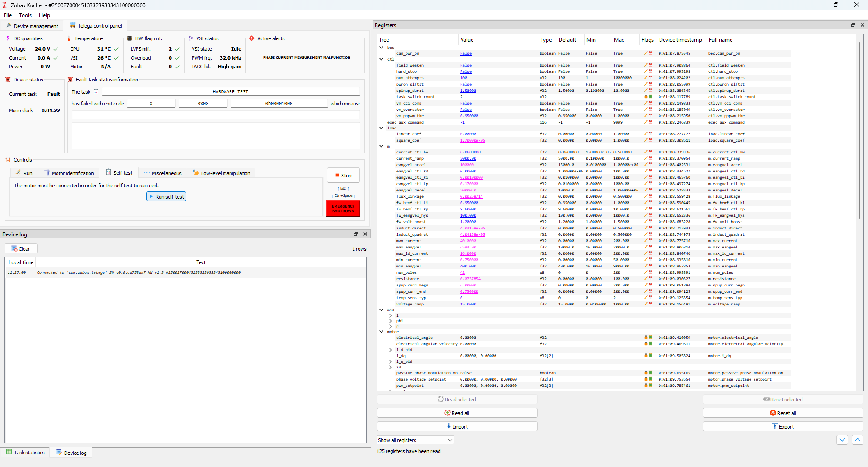Collapse the ctl register group
Image resolution: width=868 pixels, height=467 pixels.
(382, 59)
